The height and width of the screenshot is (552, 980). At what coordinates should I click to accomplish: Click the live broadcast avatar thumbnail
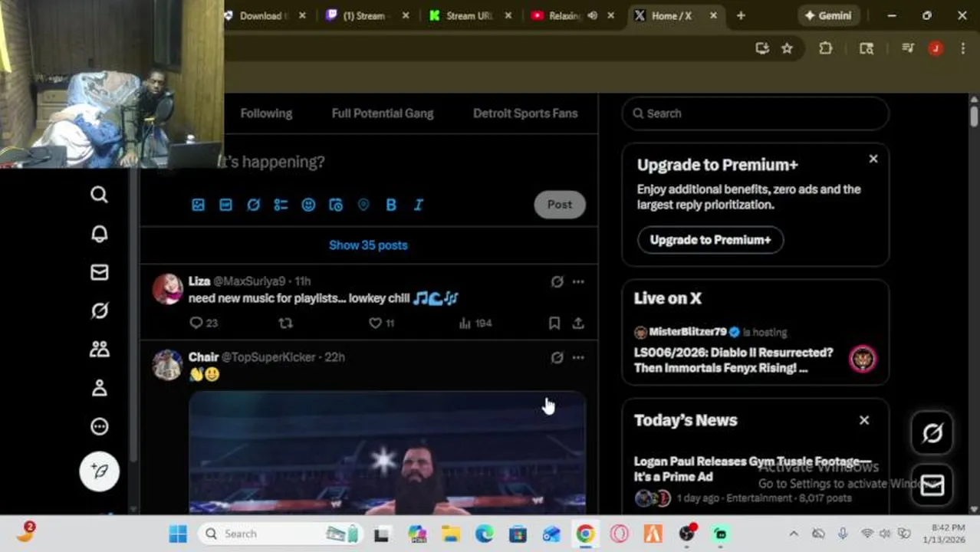coord(863,359)
